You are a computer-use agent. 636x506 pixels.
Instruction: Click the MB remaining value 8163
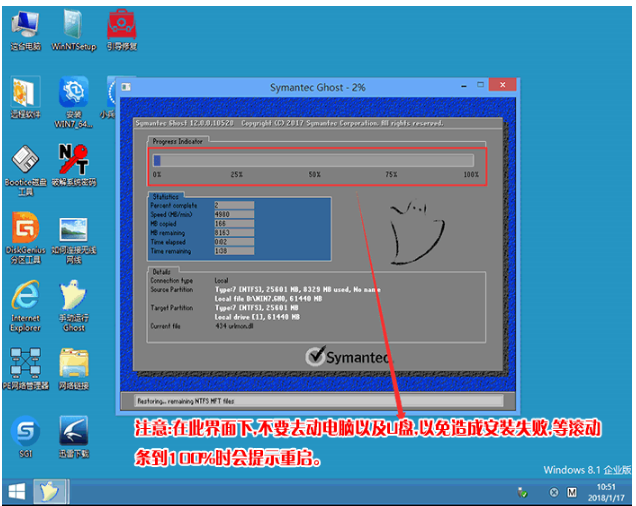pos(234,233)
